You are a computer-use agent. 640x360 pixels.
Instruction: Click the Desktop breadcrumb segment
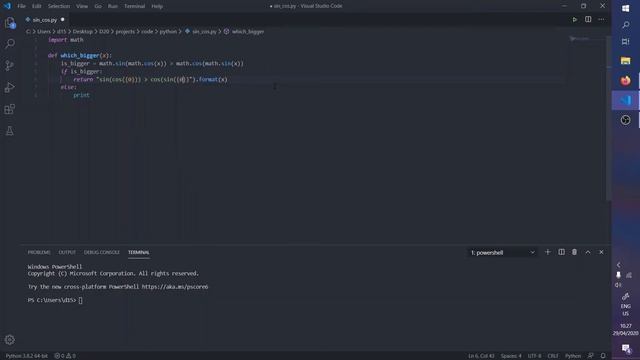click(x=82, y=31)
